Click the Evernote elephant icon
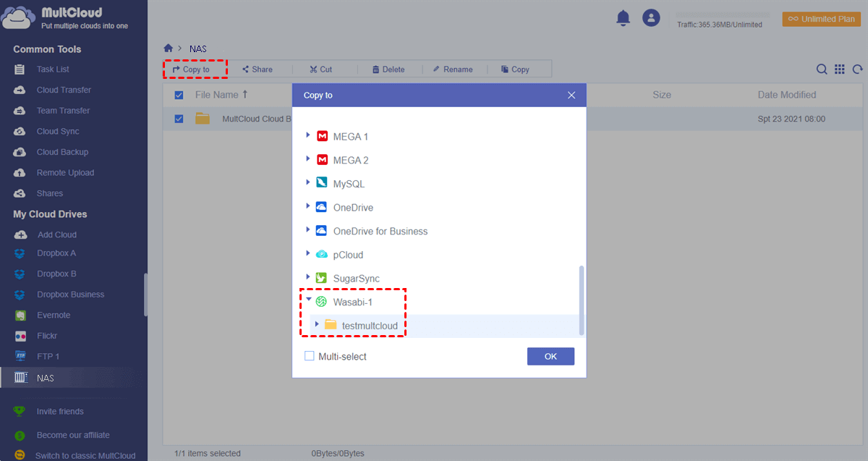Viewport: 868px width, 461px height. coord(20,316)
